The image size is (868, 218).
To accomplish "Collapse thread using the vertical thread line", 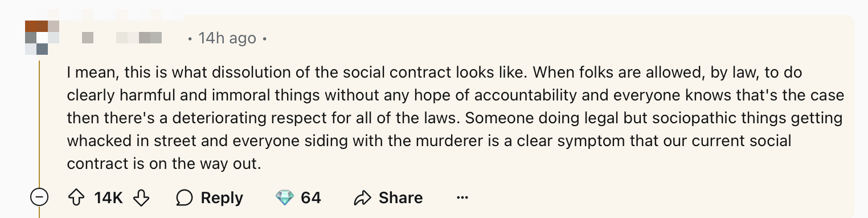I will [x=39, y=123].
